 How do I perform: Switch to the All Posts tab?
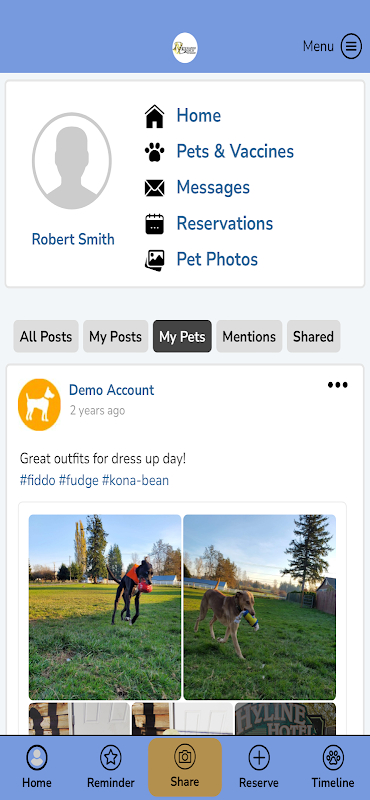(46, 336)
